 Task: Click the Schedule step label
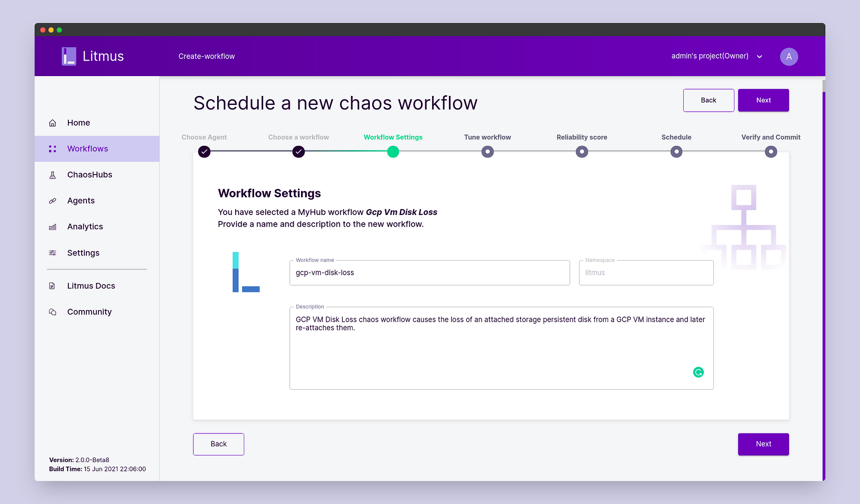click(x=676, y=137)
